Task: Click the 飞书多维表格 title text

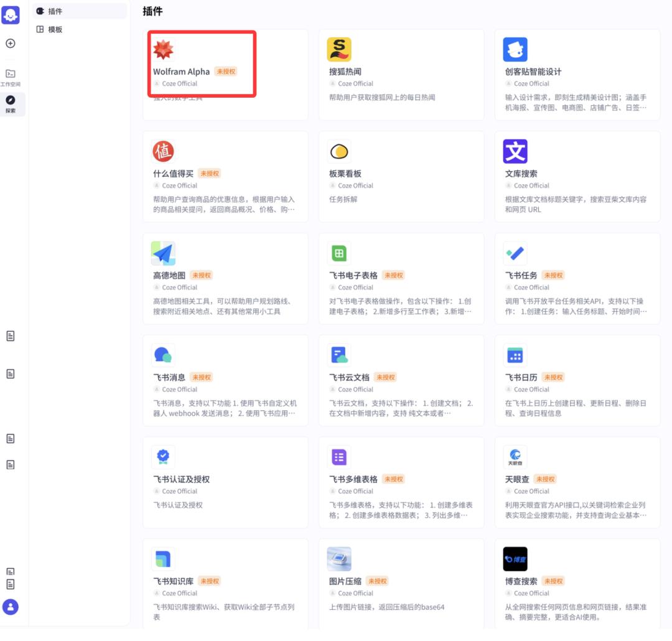Action: [353, 479]
